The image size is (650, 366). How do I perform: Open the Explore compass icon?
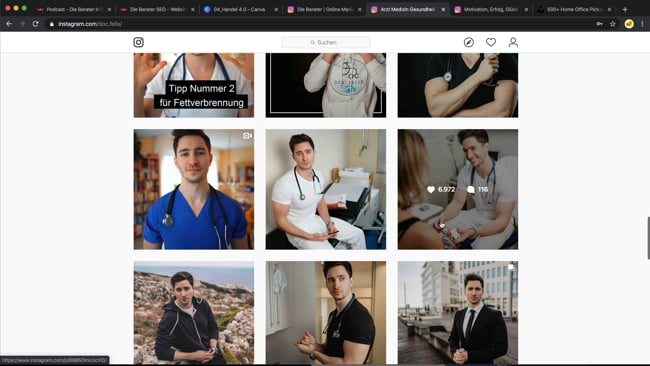(468, 42)
